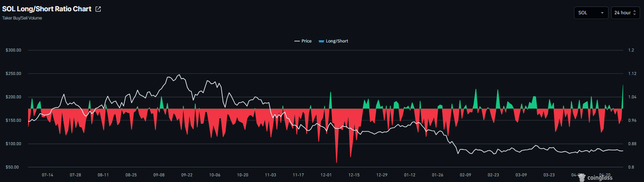
Task: Click the 02-09 date on the x-axis
Action: (465, 175)
